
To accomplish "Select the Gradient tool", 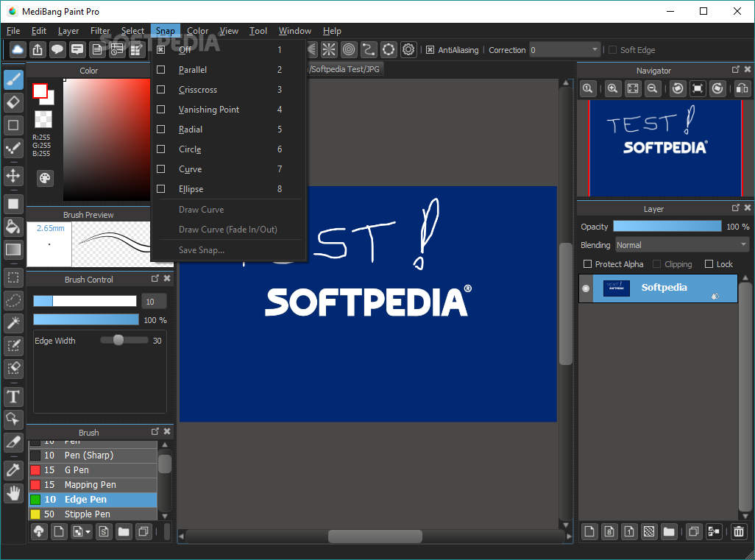I will click(13, 249).
